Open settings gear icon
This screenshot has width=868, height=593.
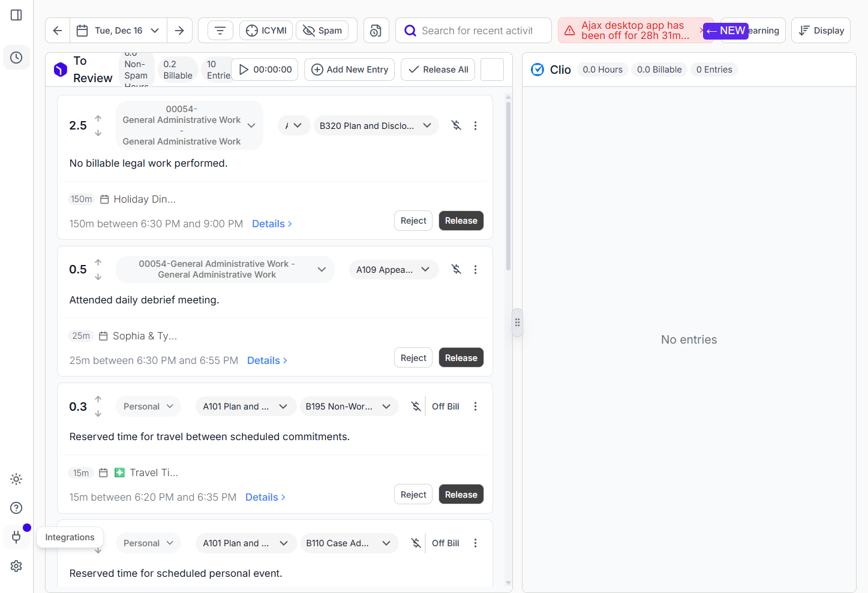pyautogui.click(x=16, y=566)
